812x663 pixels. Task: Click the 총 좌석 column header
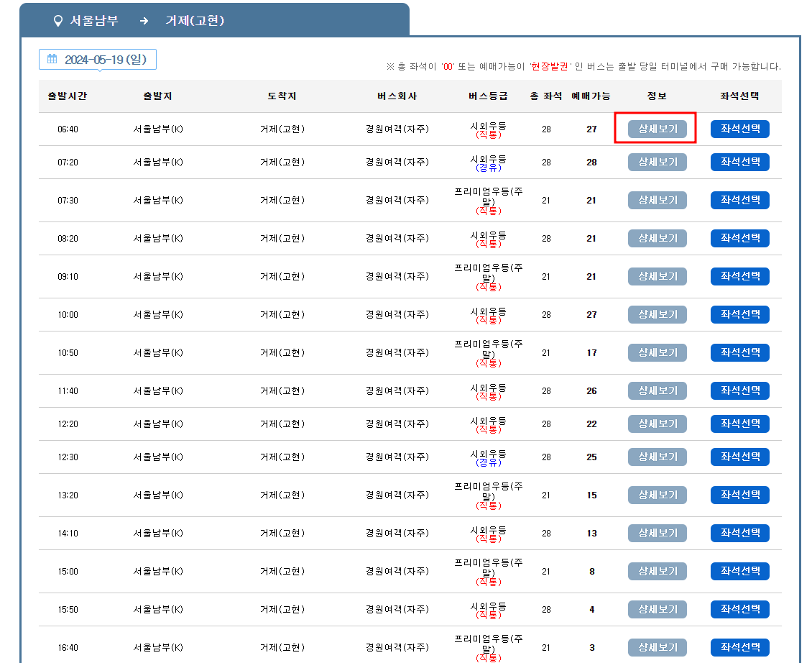click(546, 96)
